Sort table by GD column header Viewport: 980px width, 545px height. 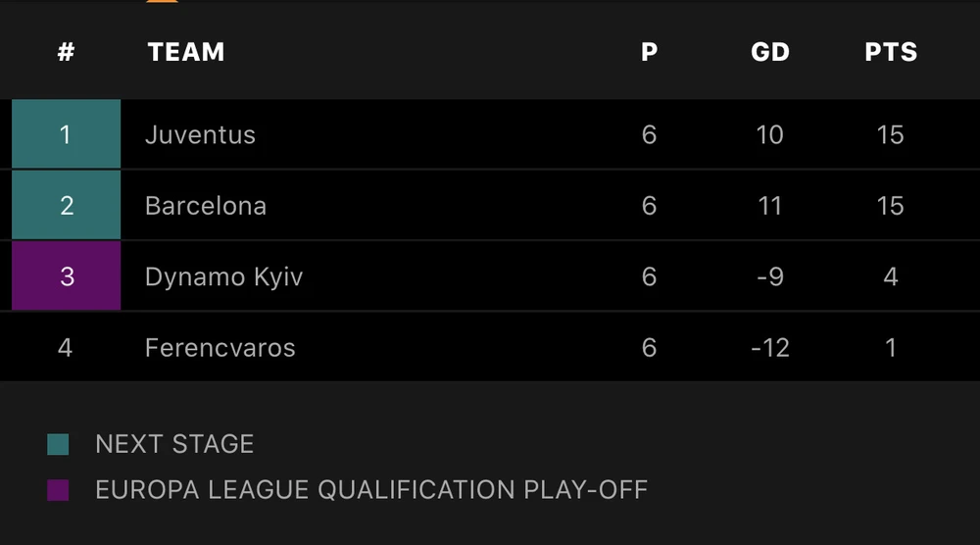[770, 52]
